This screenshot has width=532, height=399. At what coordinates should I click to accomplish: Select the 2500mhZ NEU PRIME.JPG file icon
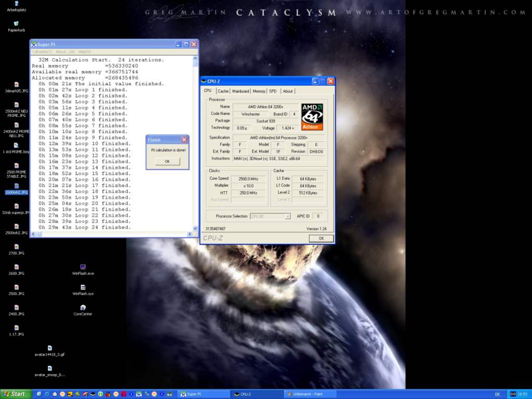coord(16,109)
